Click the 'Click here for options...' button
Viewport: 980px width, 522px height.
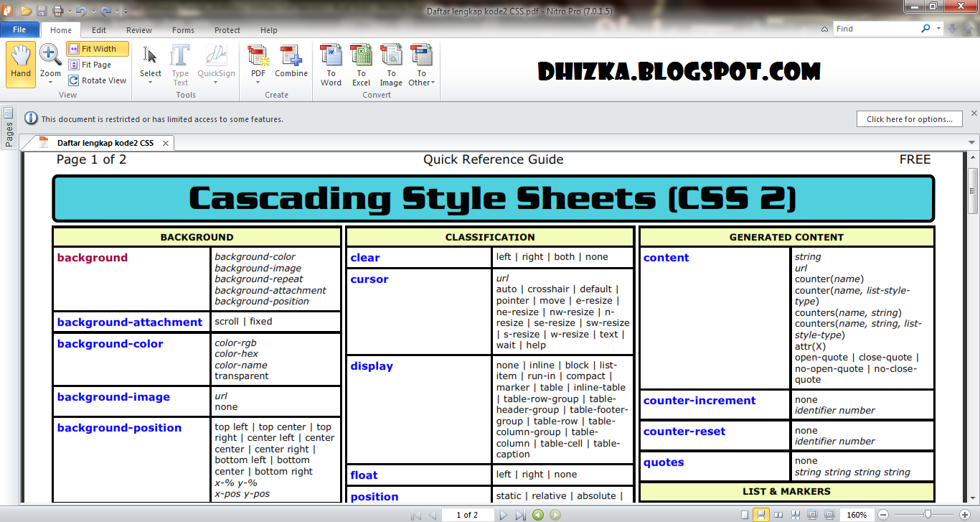coord(909,119)
